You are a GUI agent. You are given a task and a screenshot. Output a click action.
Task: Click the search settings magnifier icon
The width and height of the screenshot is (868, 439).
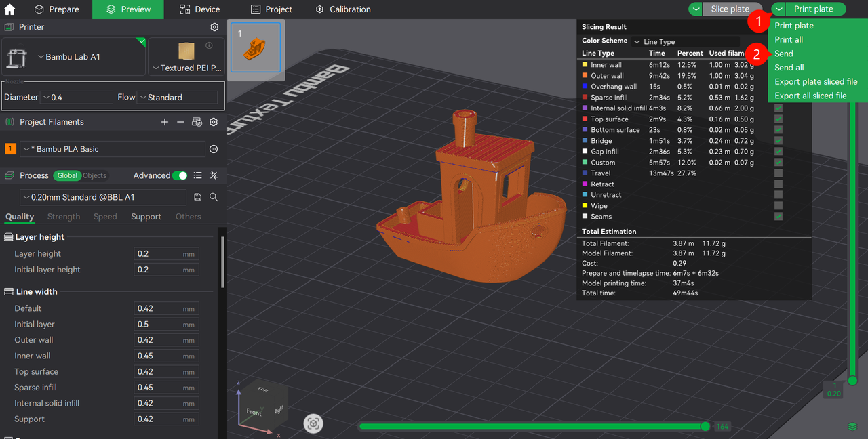pos(214,197)
